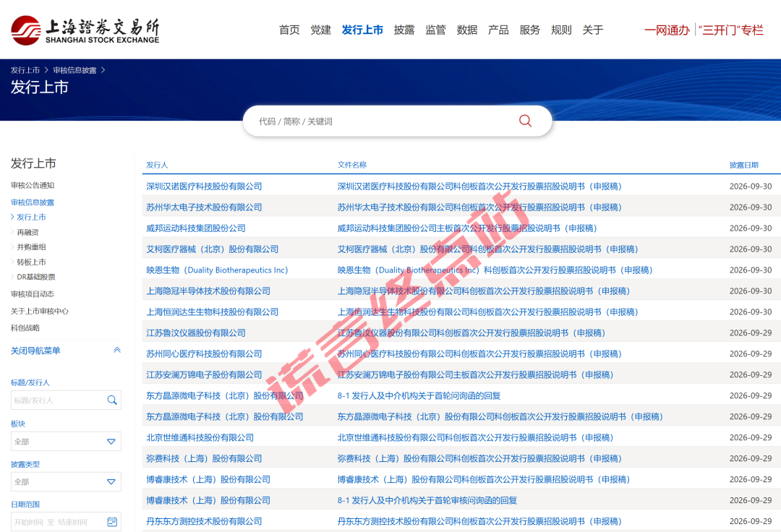
Task: Open 首页 in top navigation
Action: [289, 30]
